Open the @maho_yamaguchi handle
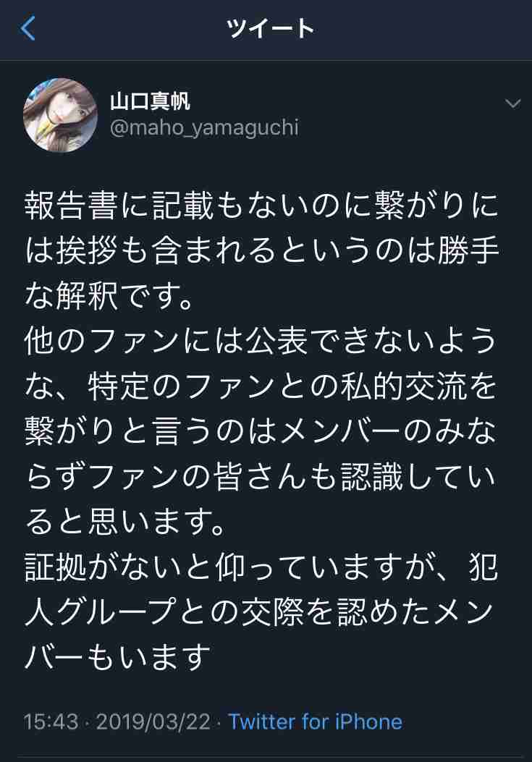This screenshot has width=532, height=762. 204,128
